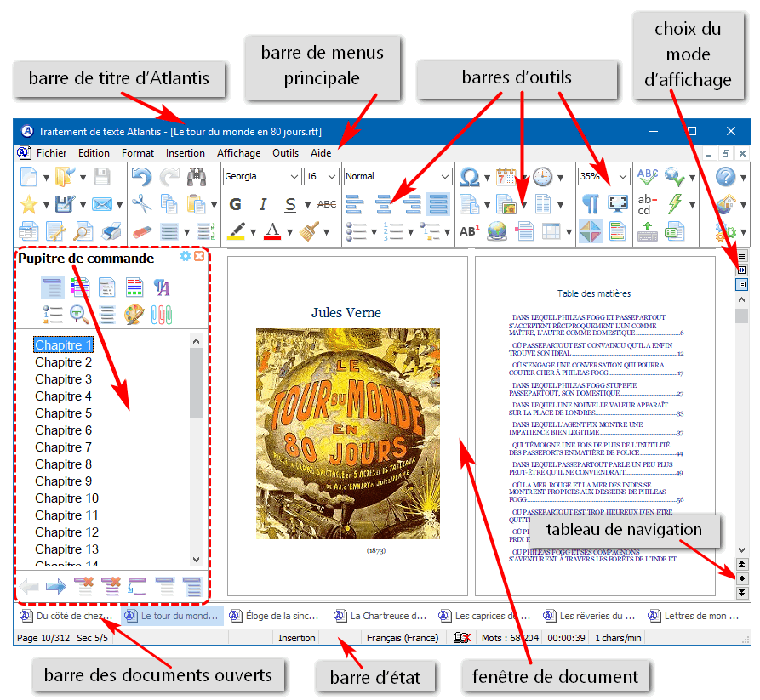Screen dimensions: 760x700
Task: Click the format painter brush icon
Action: (309, 231)
